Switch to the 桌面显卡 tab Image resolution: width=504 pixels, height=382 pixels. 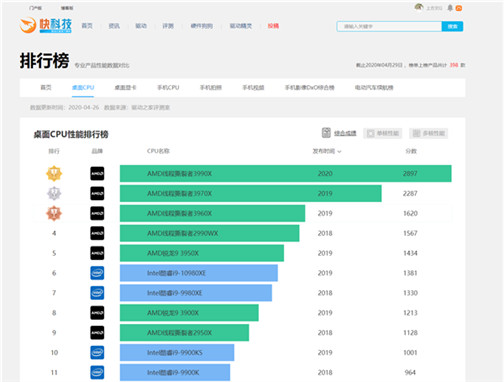click(x=125, y=88)
